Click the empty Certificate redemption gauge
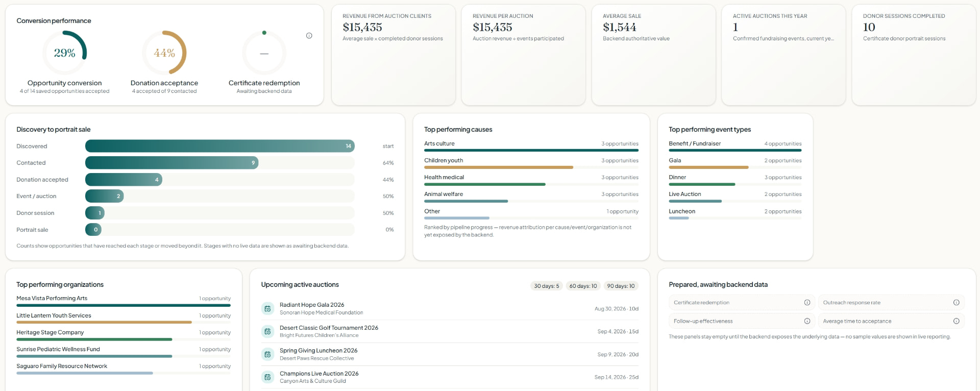Viewport: 980px width, 391px height. (264, 53)
